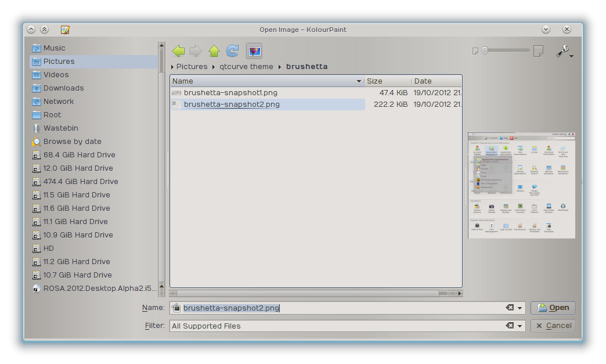Click the 47.4 KiB size cell
This screenshot has height=364, width=606.
[393, 93]
